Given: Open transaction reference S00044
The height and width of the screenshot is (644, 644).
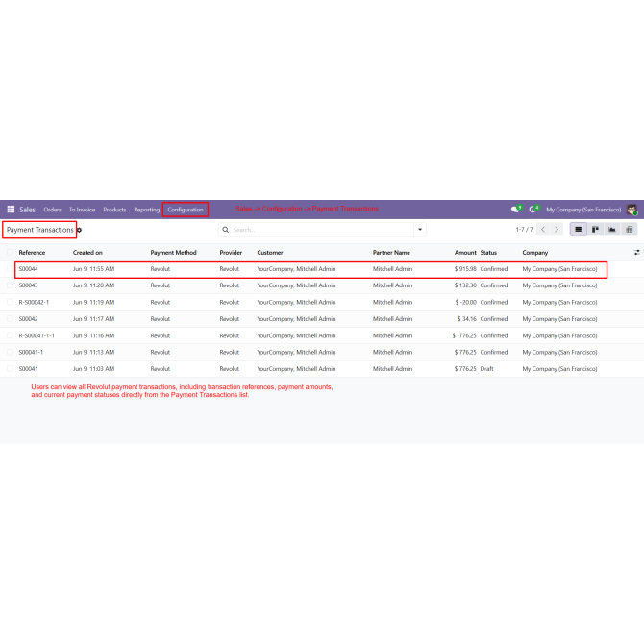Looking at the screenshot, I should pyautogui.click(x=28, y=269).
